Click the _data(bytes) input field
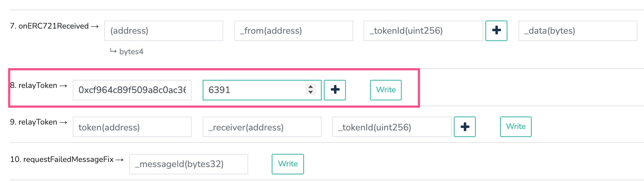This screenshot has width=644, height=181. coord(578,31)
